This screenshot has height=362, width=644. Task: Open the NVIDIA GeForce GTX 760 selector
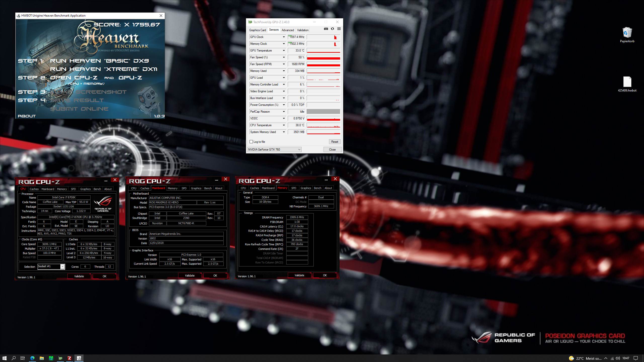[274, 150]
